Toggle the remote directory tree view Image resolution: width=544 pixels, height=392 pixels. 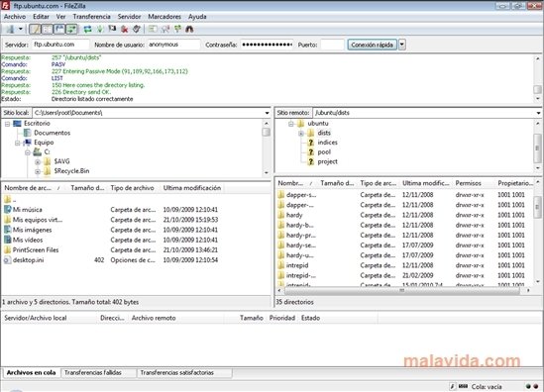pyautogui.click(x=59, y=29)
